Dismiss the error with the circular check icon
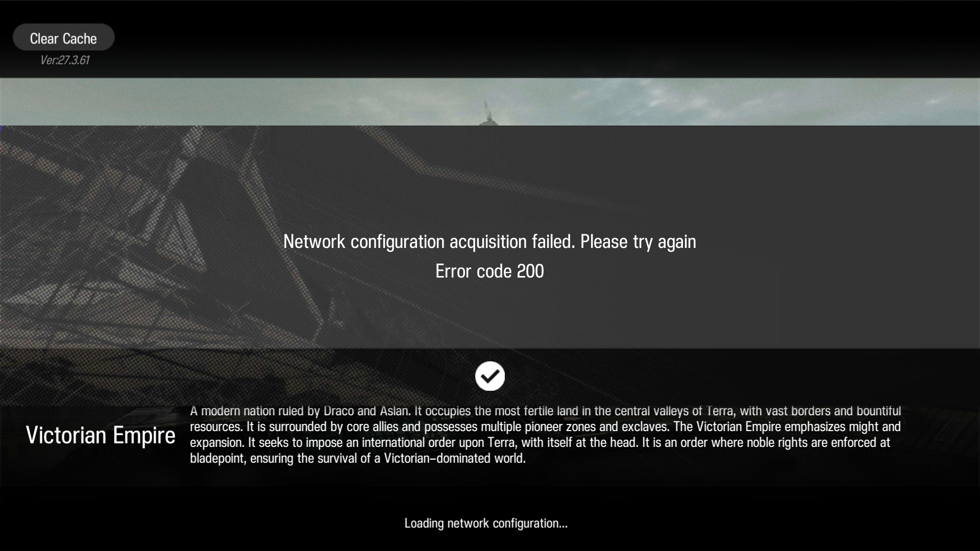The width and height of the screenshot is (980, 551). pos(490,376)
